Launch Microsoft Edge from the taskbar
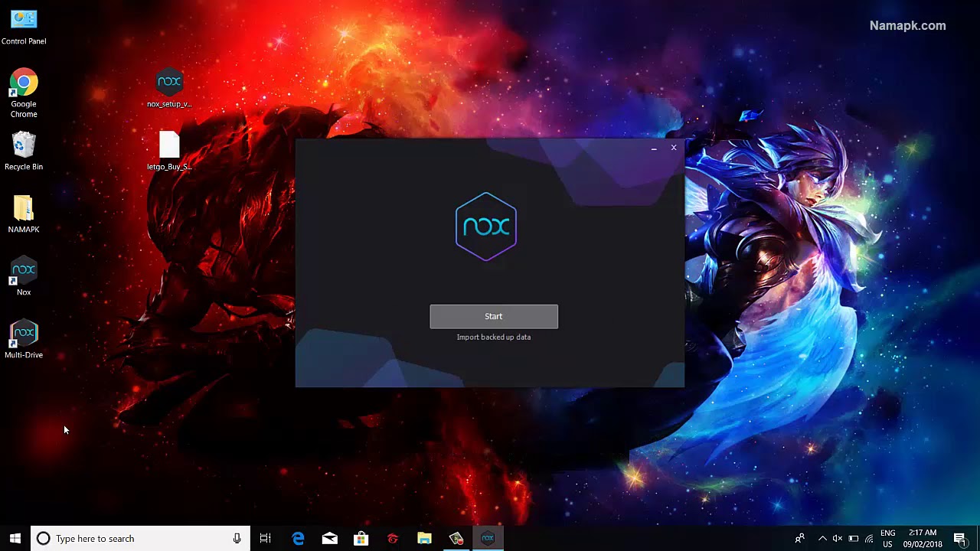Screen dimensions: 980x551 299,539
